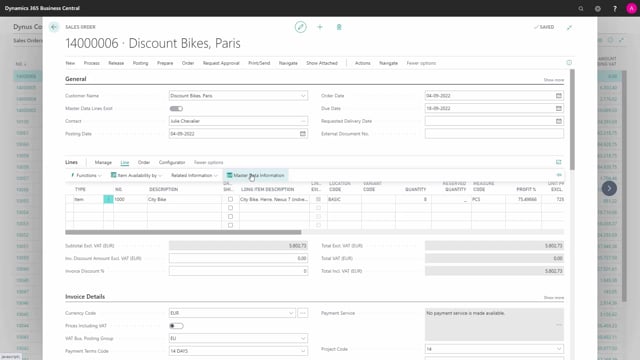
Task: Click the plus icon to create new order
Action: [320, 27]
